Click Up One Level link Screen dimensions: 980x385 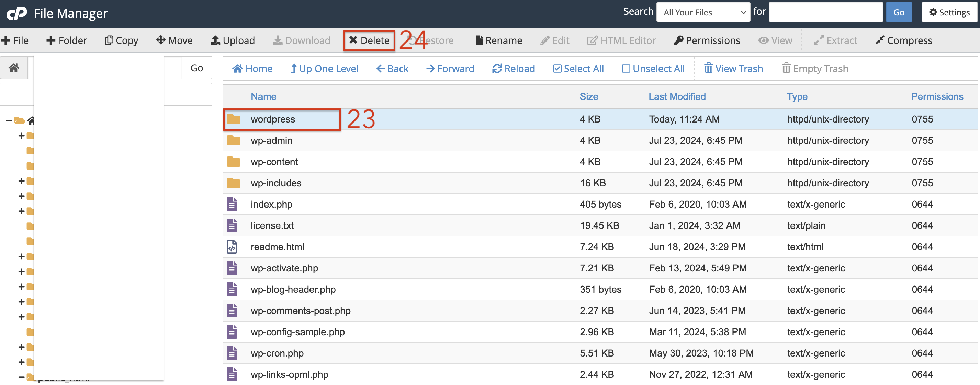pyautogui.click(x=324, y=68)
